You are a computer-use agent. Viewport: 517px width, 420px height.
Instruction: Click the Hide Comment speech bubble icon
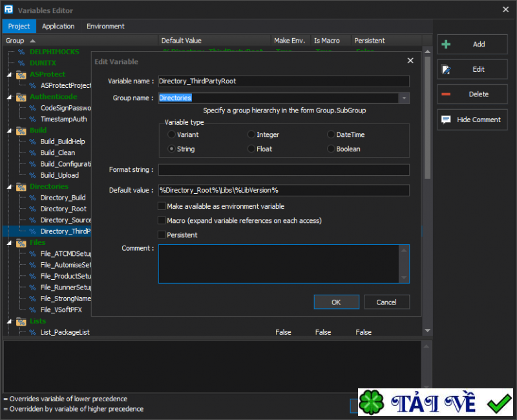pos(446,120)
